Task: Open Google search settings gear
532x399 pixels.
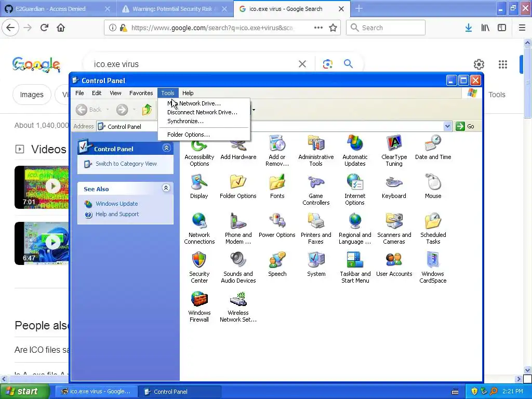Action: 478,64
